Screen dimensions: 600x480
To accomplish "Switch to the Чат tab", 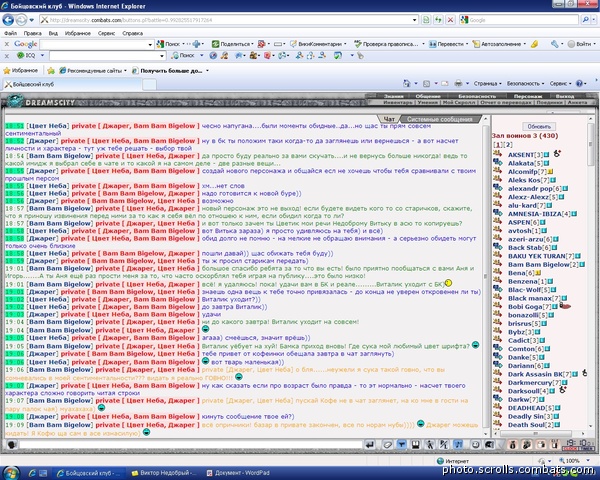I will tap(389, 119).
